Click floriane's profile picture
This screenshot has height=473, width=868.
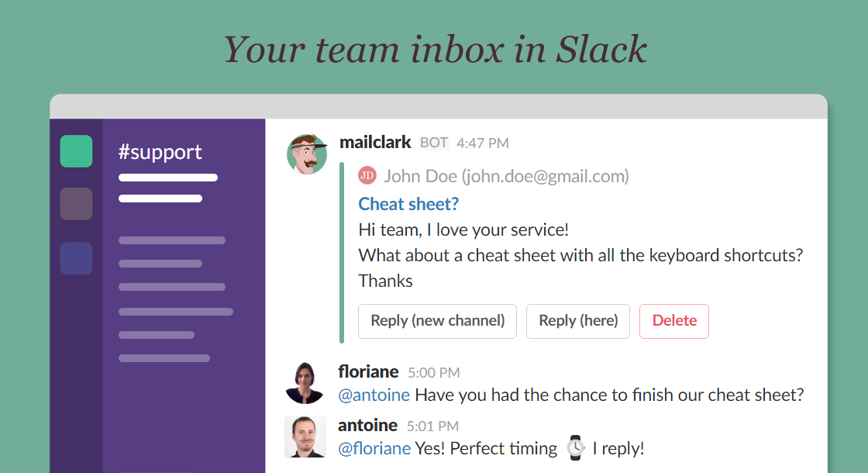305,383
